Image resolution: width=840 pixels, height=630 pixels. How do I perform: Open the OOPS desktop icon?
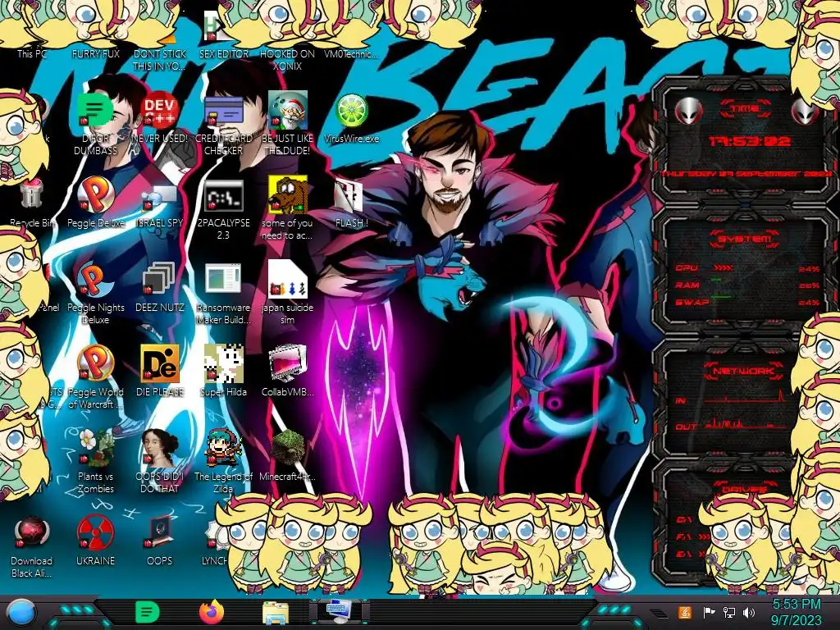coord(160,533)
